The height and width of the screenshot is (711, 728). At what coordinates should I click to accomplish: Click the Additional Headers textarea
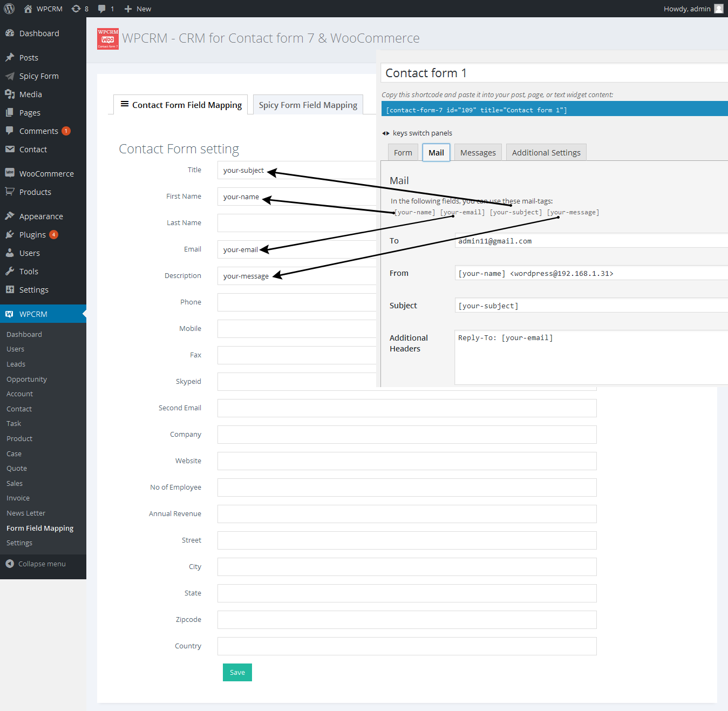591,357
